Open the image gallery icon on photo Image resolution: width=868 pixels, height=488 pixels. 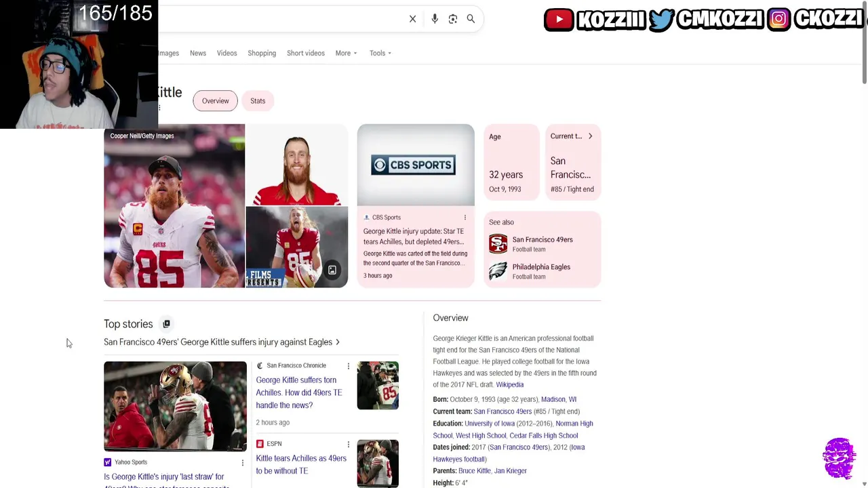[x=332, y=270]
